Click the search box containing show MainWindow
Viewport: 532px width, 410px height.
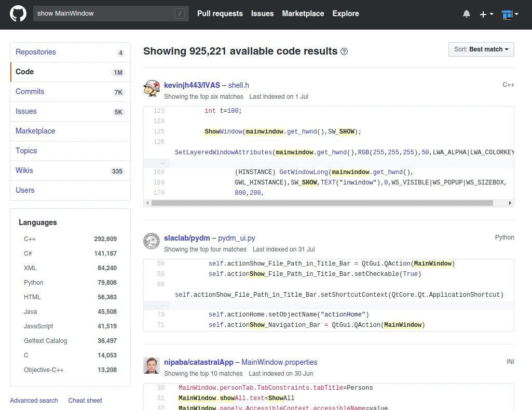point(111,14)
